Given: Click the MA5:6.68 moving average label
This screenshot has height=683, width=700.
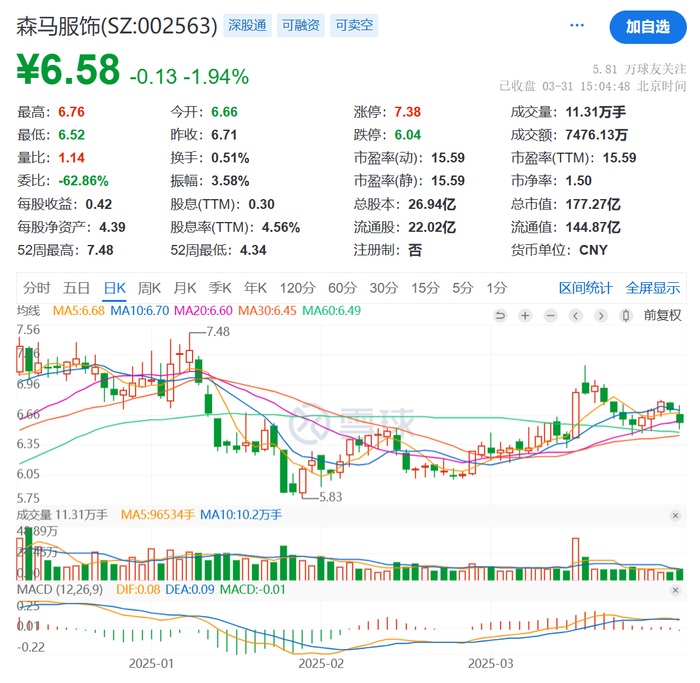Looking at the screenshot, I should point(79,311).
